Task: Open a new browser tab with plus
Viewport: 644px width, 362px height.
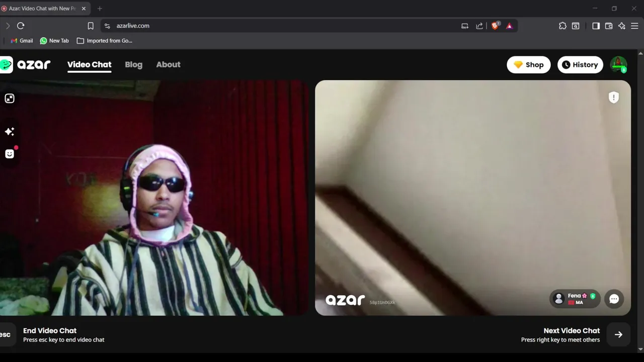Action: coord(100,9)
